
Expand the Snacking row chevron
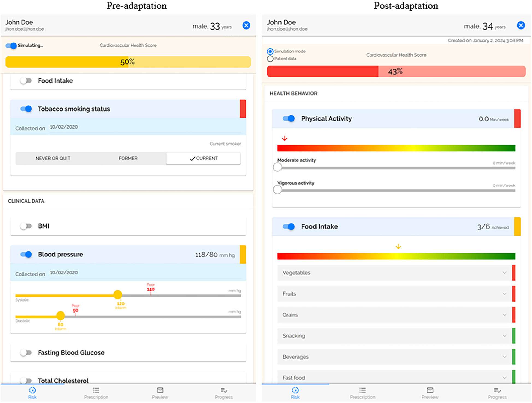click(504, 336)
